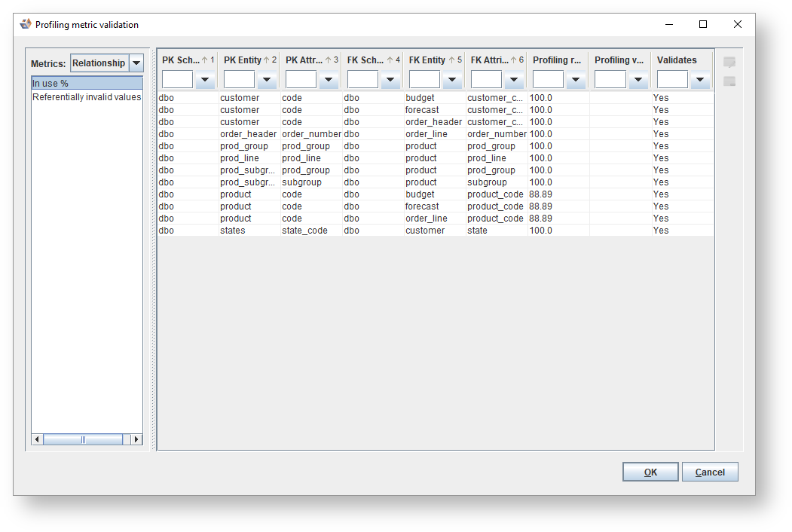Click the FK Entity filter input field
Viewport: 792px width, 532px height.
tap(424, 79)
